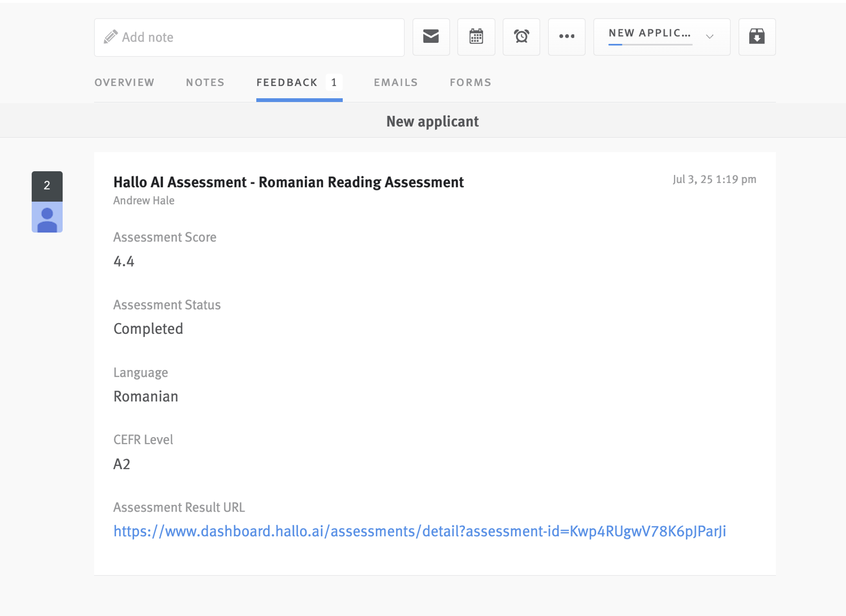Screen dimensions: 846x616
Task: Switch to the Overview tab
Action: 124,82
